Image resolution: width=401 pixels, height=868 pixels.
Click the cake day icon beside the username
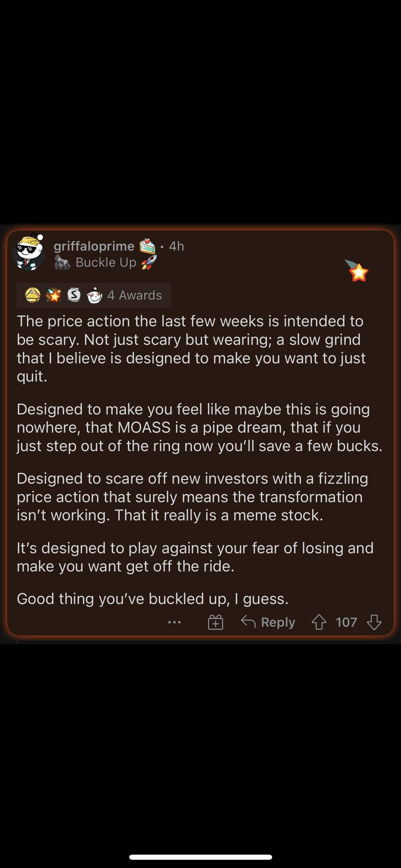click(x=147, y=246)
